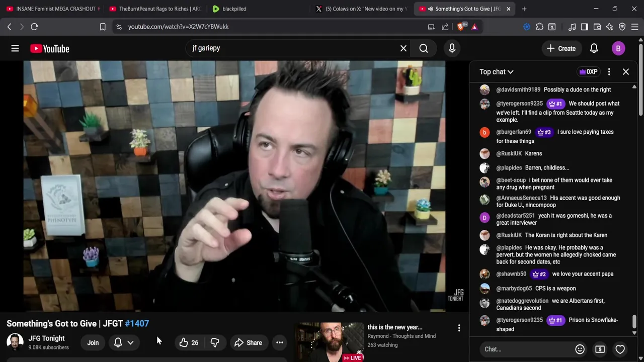
Task: Open the tab search toolbar icon
Action: (x=552, y=27)
